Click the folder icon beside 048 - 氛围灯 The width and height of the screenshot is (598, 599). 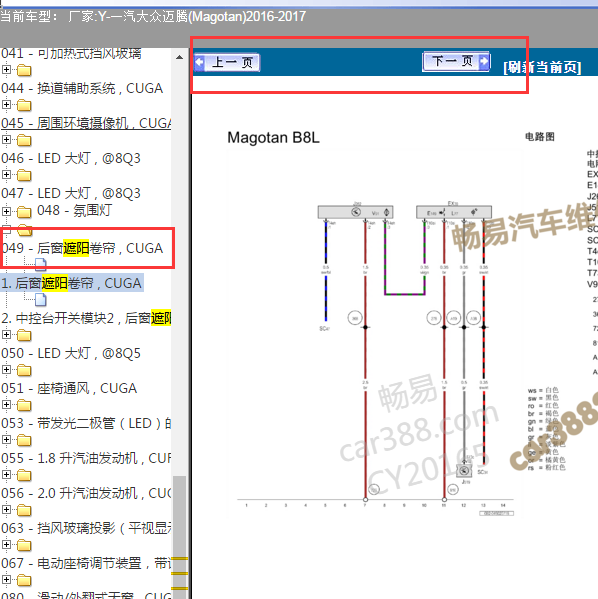[24, 211]
